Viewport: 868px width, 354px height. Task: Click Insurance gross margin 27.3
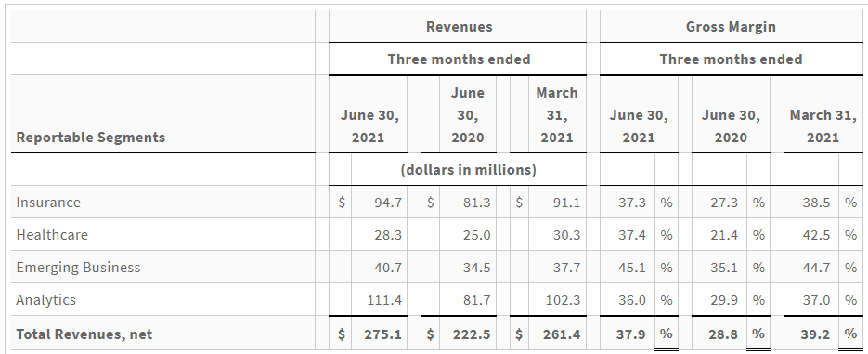tap(724, 203)
